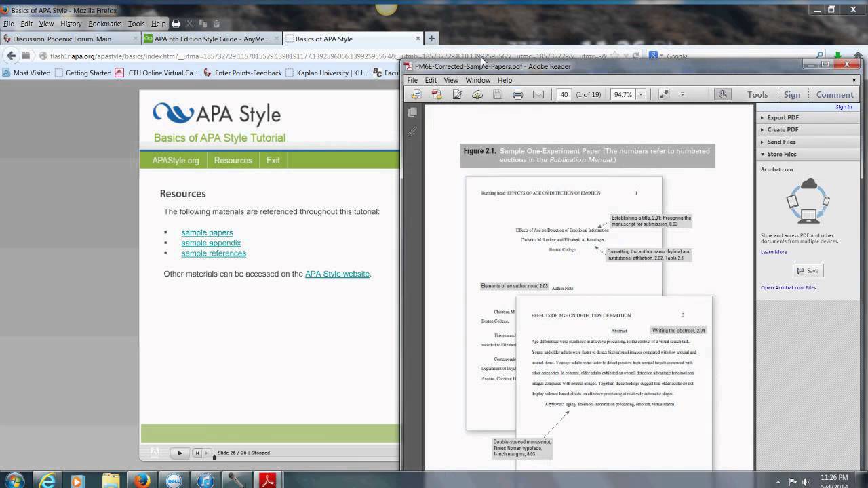Open the attachments paperclip panel icon
868x488 pixels.
412,131
